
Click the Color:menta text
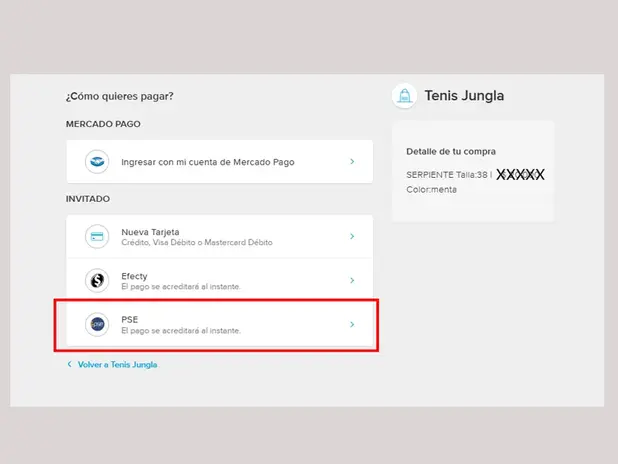tap(431, 190)
